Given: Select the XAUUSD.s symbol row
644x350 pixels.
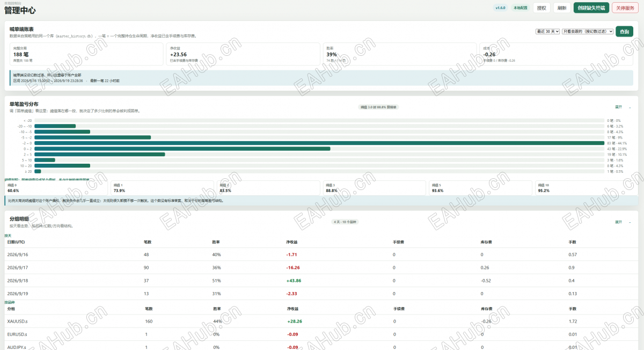Looking at the screenshot, I should (322, 321).
